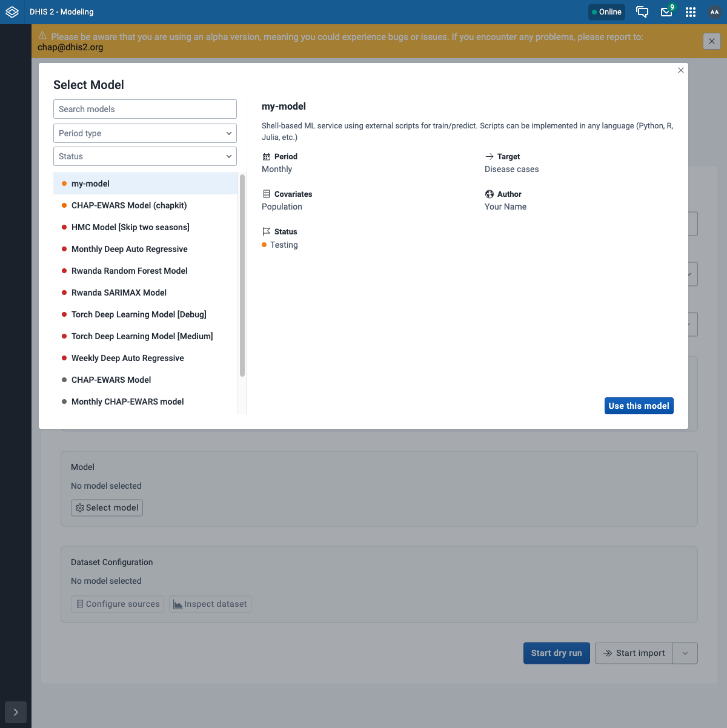Select CHAP-EWARS Model (chapkit)
Viewport: 727px width, 728px height.
pos(145,205)
